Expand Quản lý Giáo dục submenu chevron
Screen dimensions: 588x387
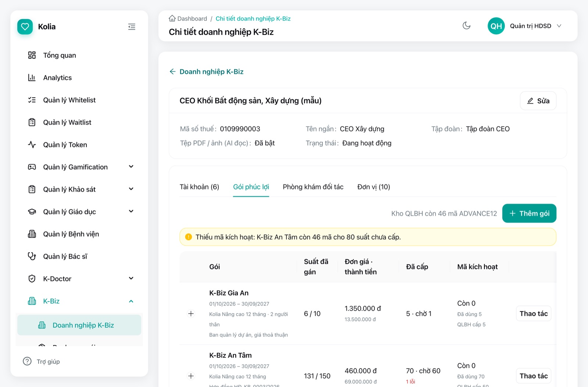131,211
